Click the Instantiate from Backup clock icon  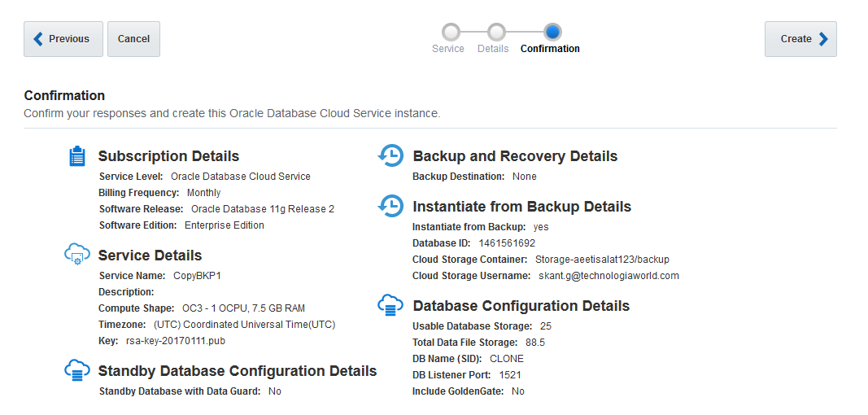[x=390, y=206]
